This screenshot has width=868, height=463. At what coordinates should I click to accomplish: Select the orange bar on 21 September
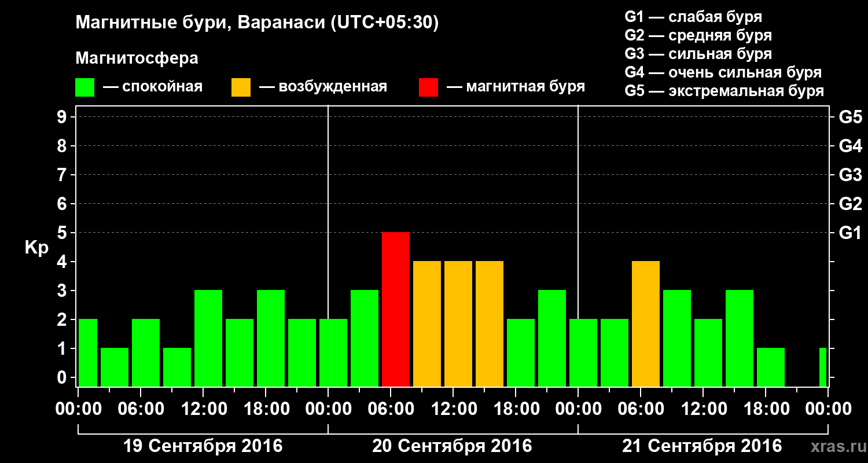pos(646,324)
